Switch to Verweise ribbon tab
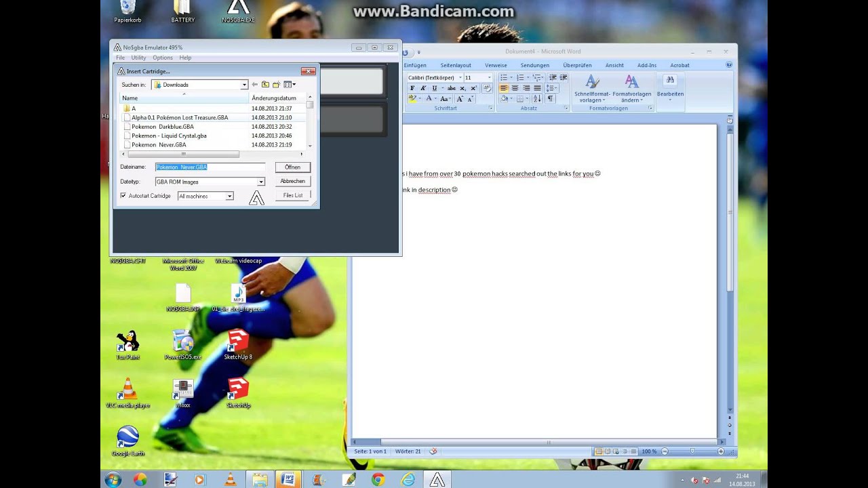This screenshot has height=488, width=868. coord(496,65)
